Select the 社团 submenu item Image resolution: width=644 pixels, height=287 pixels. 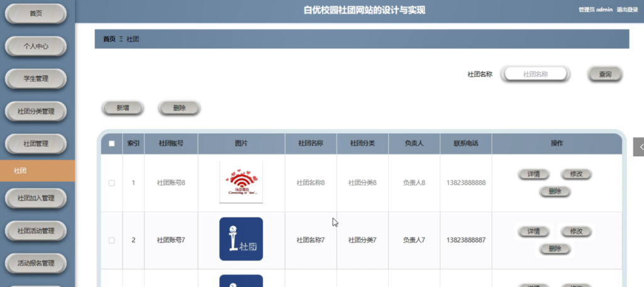[x=37, y=171]
